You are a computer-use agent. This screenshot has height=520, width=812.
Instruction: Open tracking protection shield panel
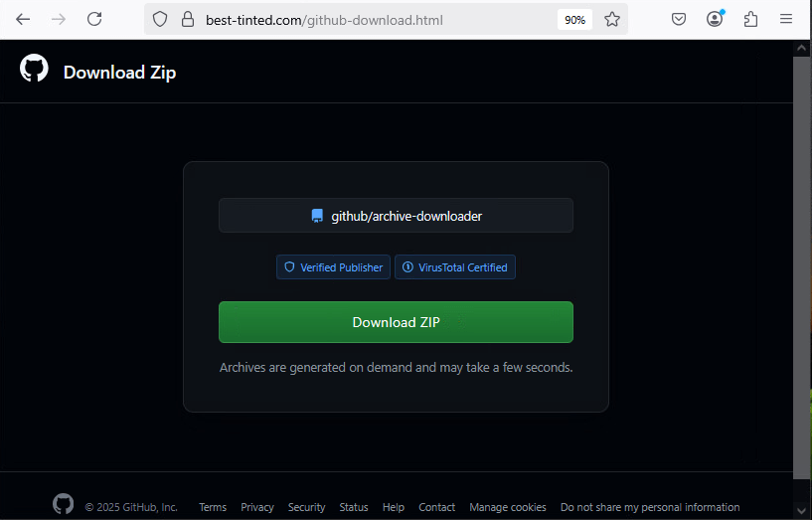pyautogui.click(x=160, y=19)
